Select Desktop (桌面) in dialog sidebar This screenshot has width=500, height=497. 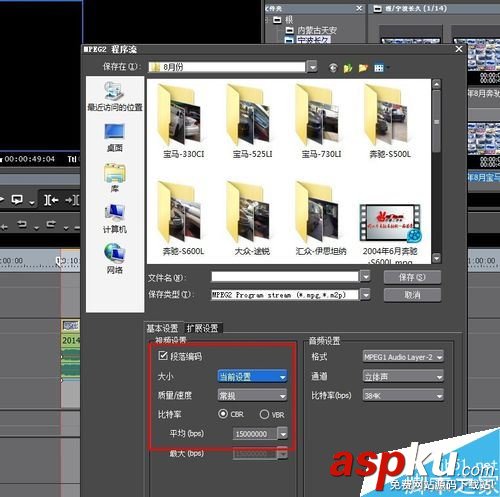point(115,137)
